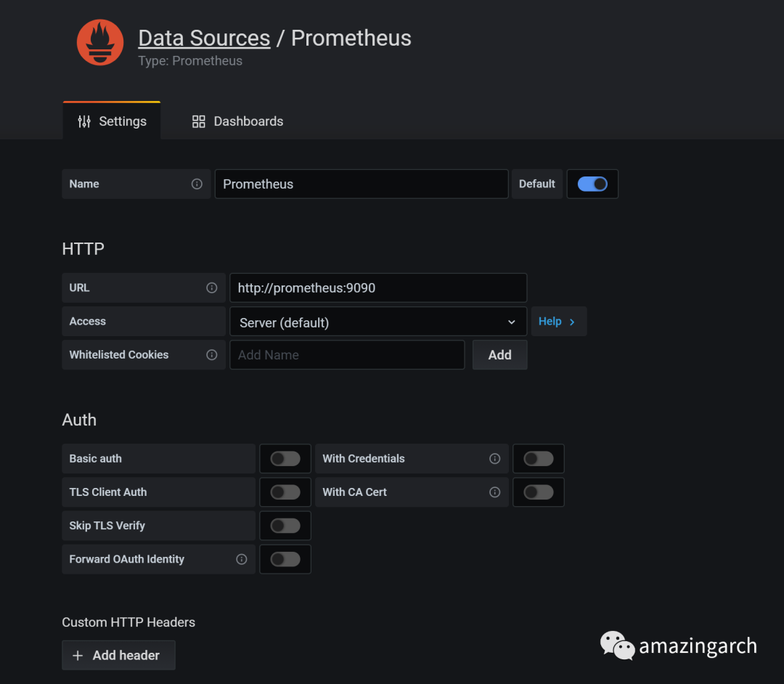
Task: Click the TLS Client Auth label
Action: (x=108, y=492)
